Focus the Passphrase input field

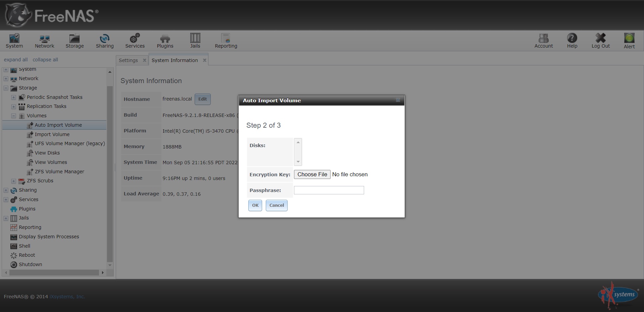pyautogui.click(x=329, y=190)
